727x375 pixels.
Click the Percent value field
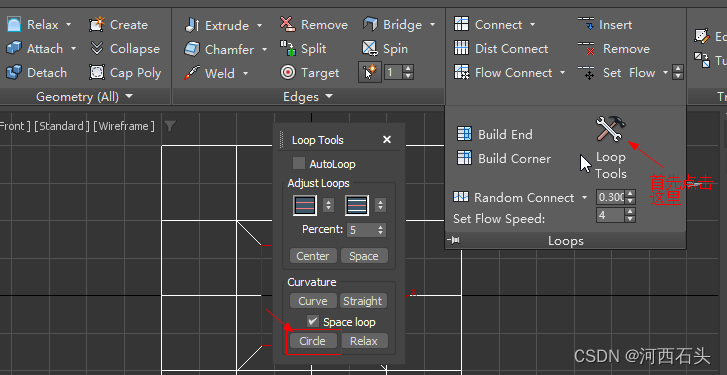362,229
